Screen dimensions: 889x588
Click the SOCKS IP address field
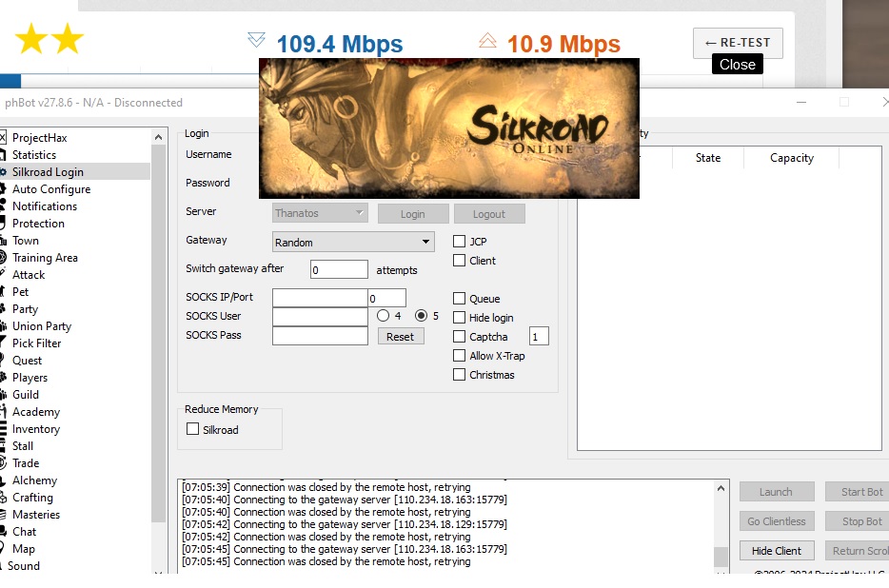pyautogui.click(x=319, y=298)
